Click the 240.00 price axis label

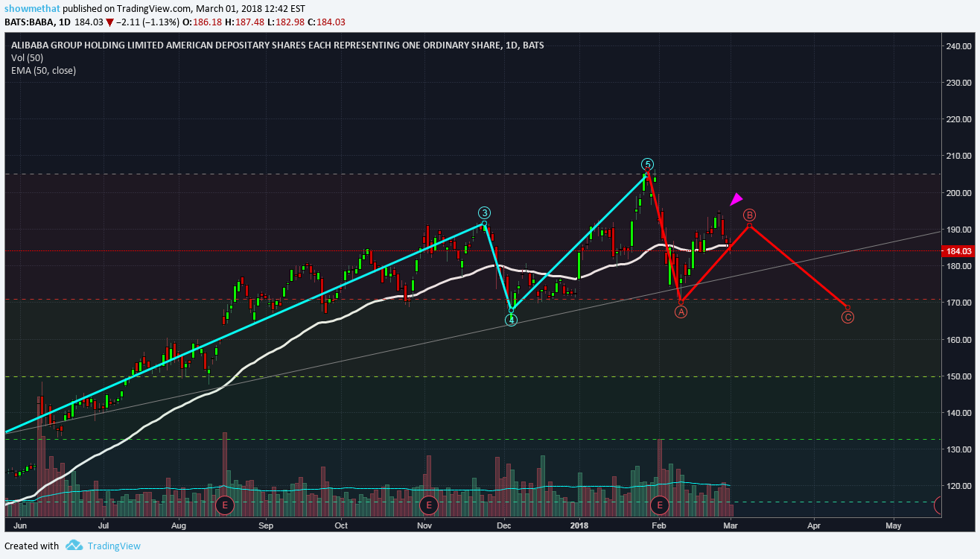pyautogui.click(x=958, y=46)
